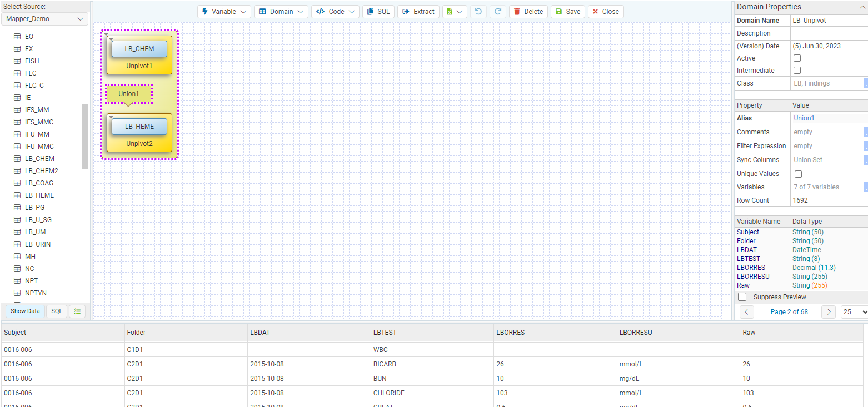Undo the last action
The height and width of the screenshot is (407, 868).
pyautogui.click(x=478, y=12)
